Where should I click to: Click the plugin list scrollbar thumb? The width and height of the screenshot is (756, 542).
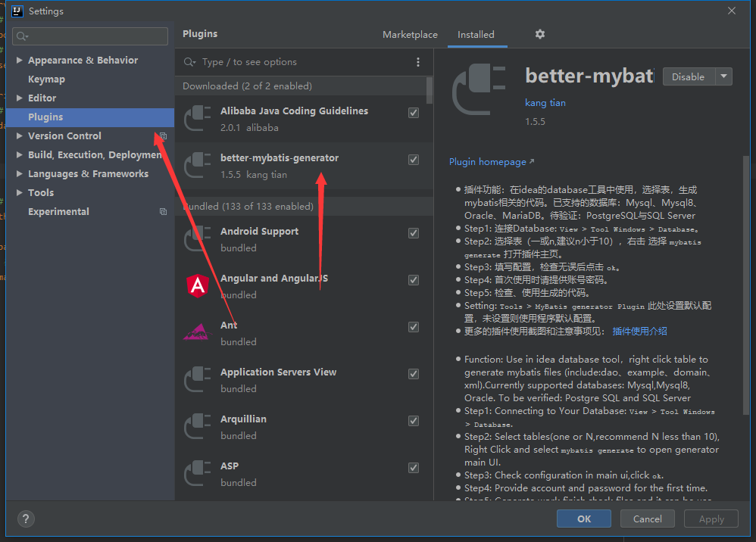click(429, 91)
